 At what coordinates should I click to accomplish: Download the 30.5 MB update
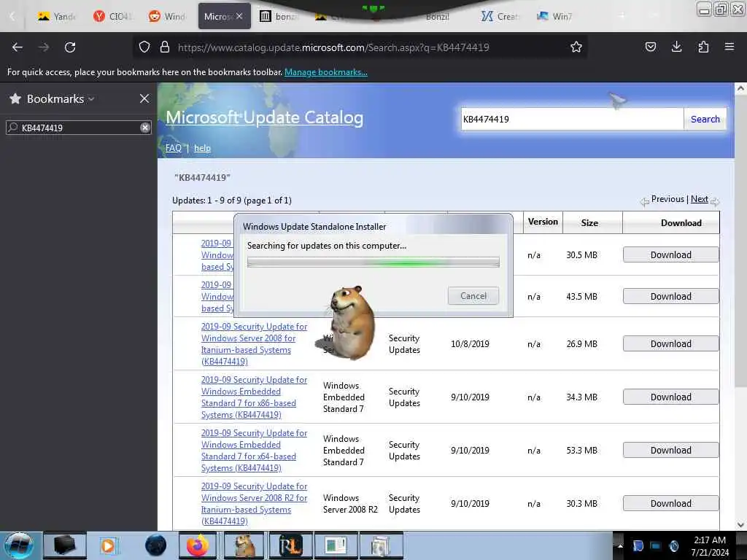pyautogui.click(x=671, y=254)
